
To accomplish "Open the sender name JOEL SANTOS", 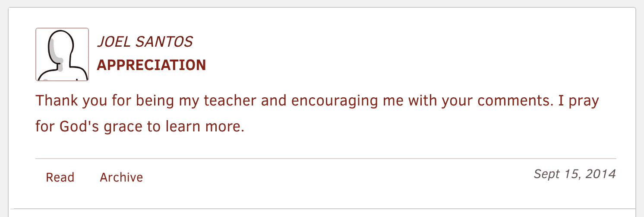I will [x=145, y=42].
